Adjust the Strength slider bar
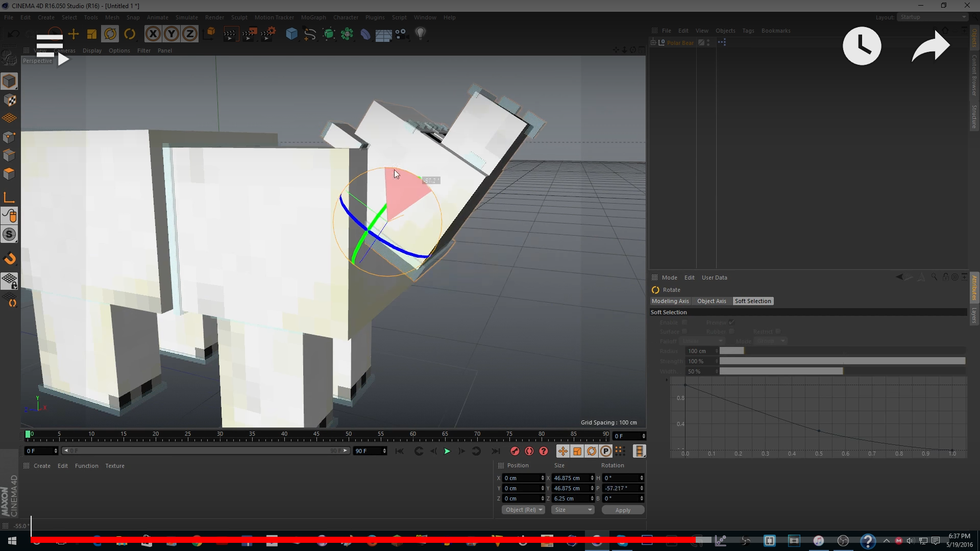 (842, 361)
